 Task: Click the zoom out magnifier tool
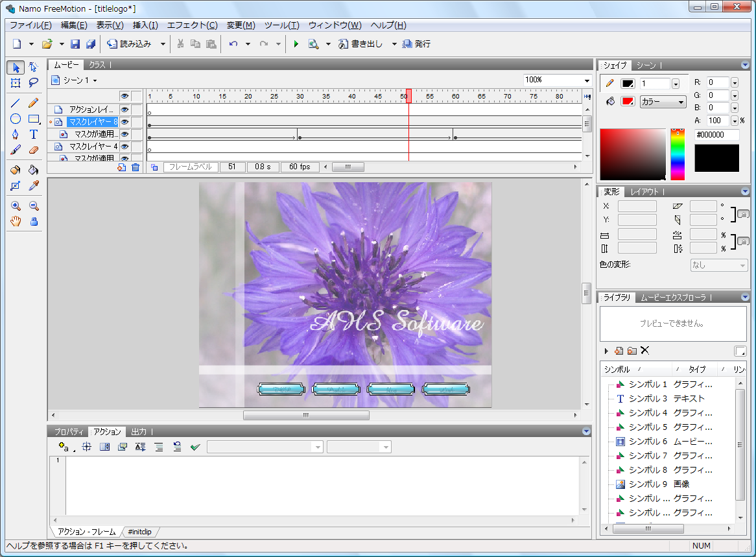coord(33,206)
